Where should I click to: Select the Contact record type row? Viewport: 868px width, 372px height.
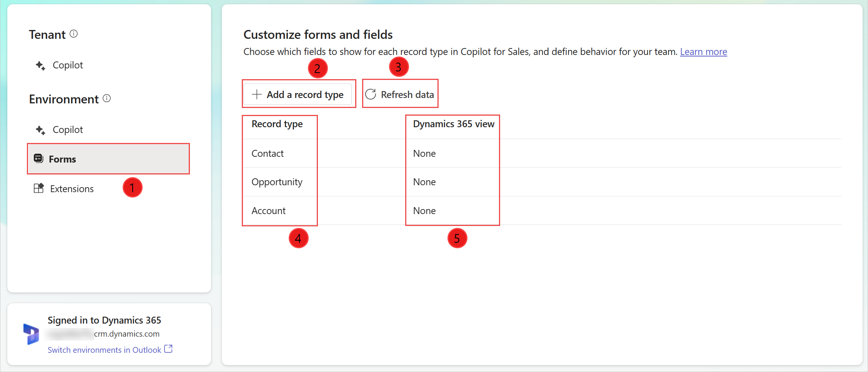click(x=268, y=153)
